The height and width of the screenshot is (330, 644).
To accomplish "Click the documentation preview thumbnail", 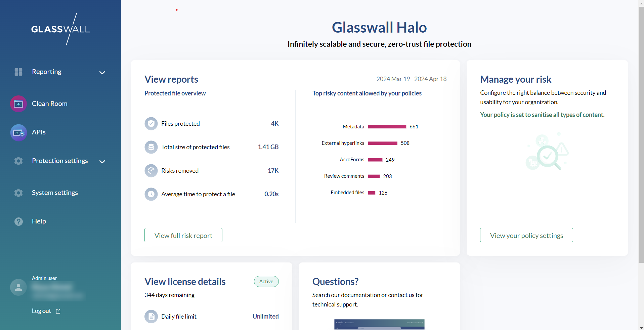I will click(379, 324).
